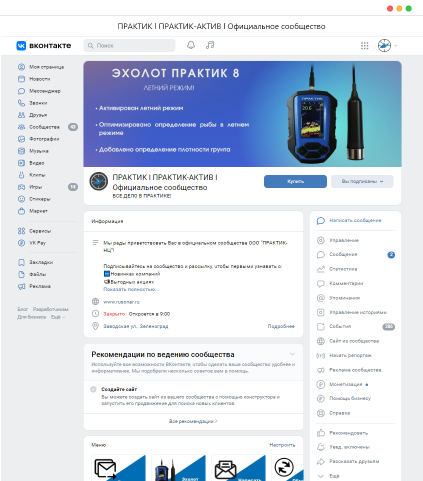Open profile avatar dropdown in header
The image size is (423, 481).
388,46
